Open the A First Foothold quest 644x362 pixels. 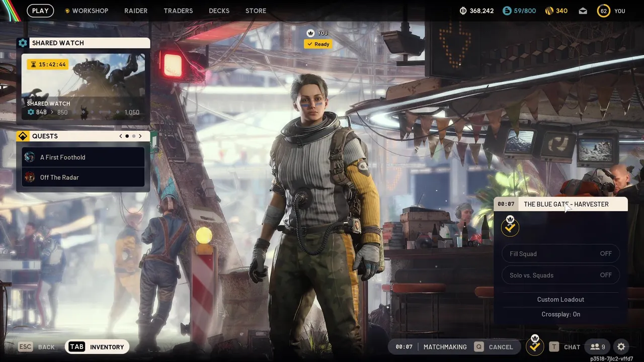(83, 157)
